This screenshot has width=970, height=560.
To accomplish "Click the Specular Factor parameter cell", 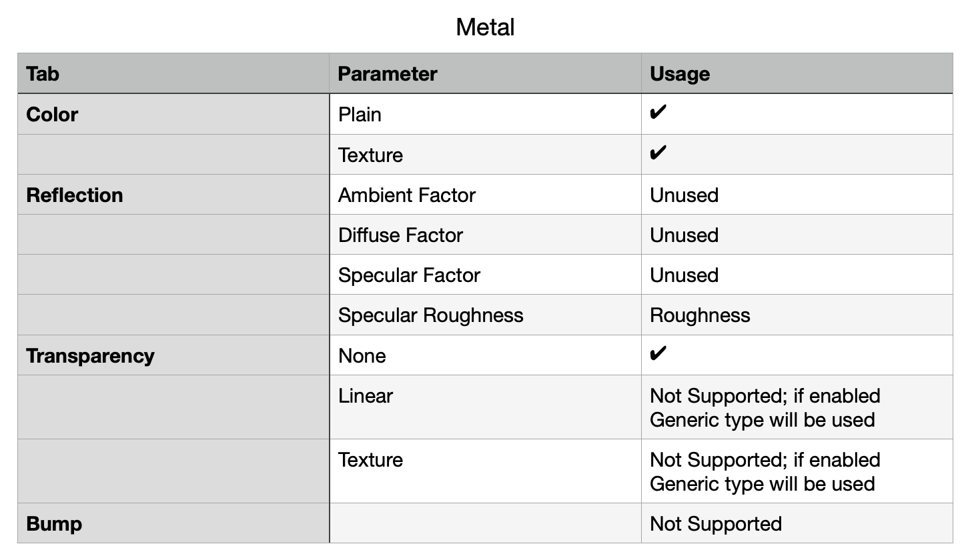I will pos(486,275).
